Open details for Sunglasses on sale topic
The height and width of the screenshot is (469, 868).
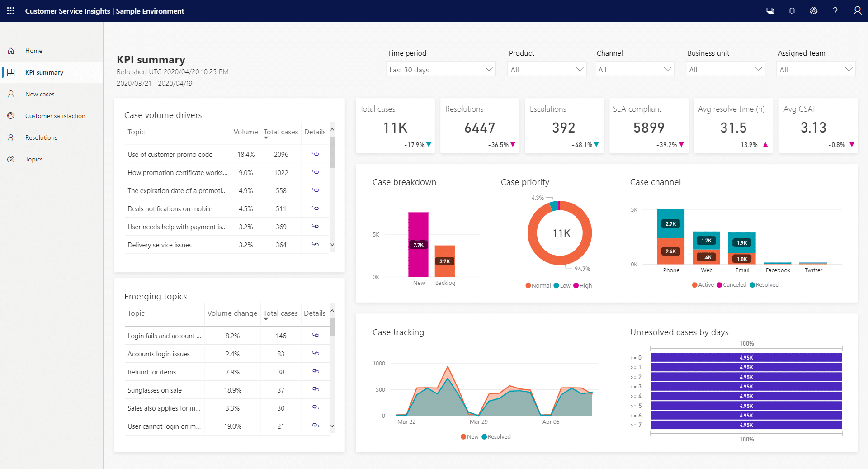tap(315, 389)
